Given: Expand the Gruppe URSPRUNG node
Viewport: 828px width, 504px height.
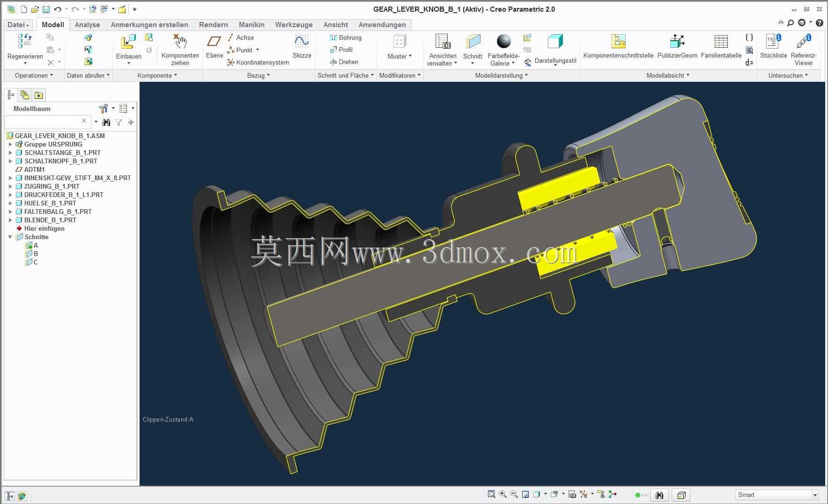Looking at the screenshot, I should click(10, 144).
